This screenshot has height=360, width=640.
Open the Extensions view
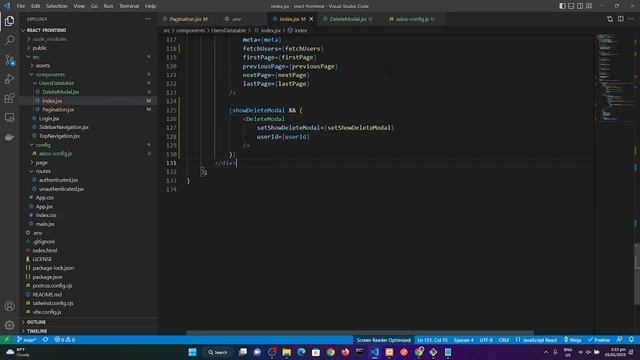[x=9, y=98]
